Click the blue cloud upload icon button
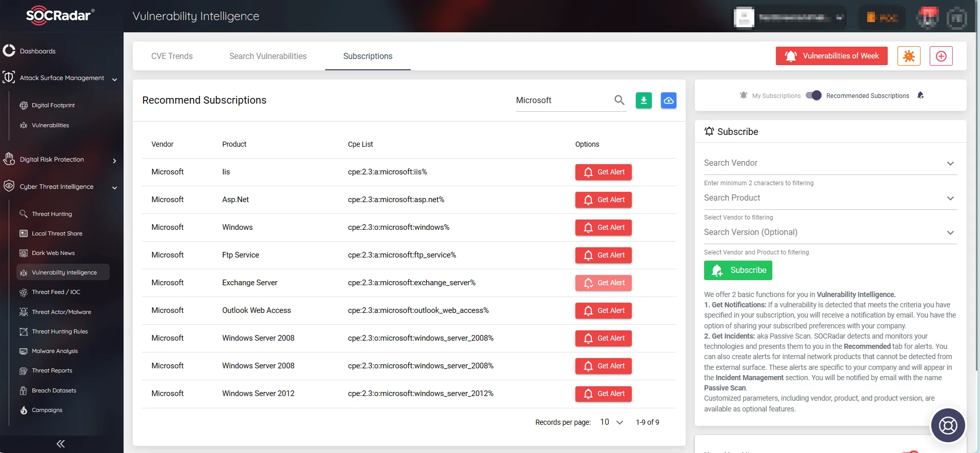The height and width of the screenshot is (453, 980). [x=669, y=101]
